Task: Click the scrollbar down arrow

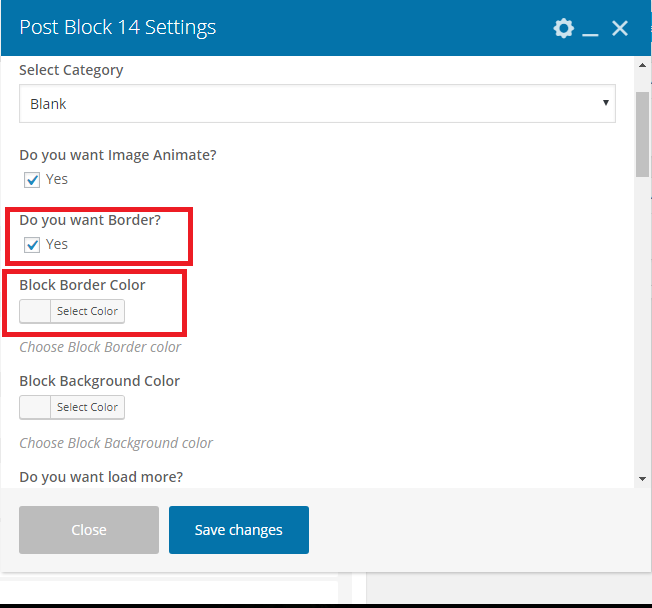Action: click(x=642, y=479)
